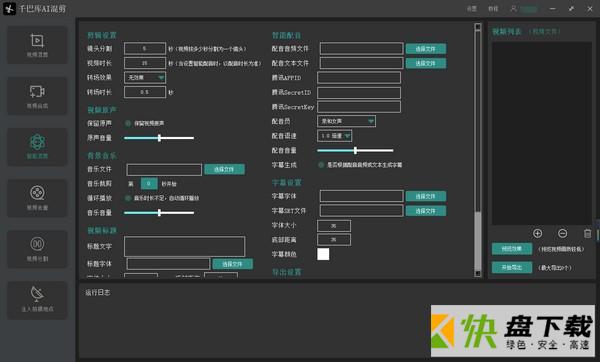
Task: Click the satellite dish sidebar icon
Action: pos(37,294)
